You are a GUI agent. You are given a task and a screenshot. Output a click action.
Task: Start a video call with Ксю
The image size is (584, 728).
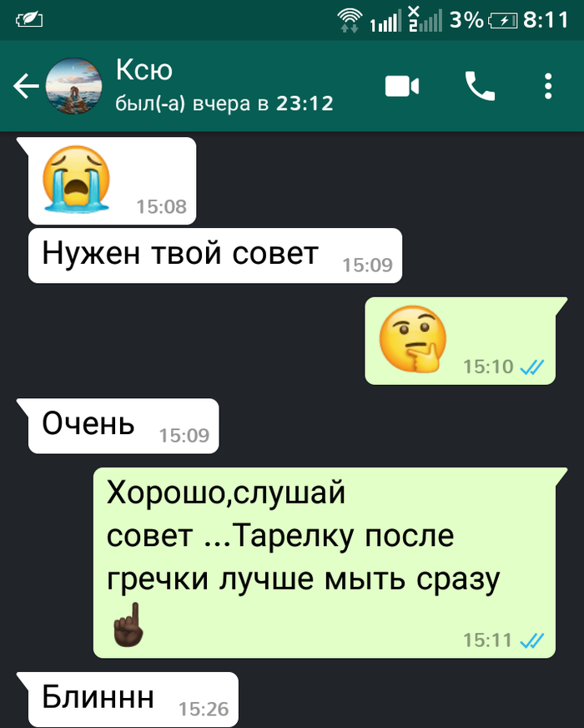click(x=401, y=86)
